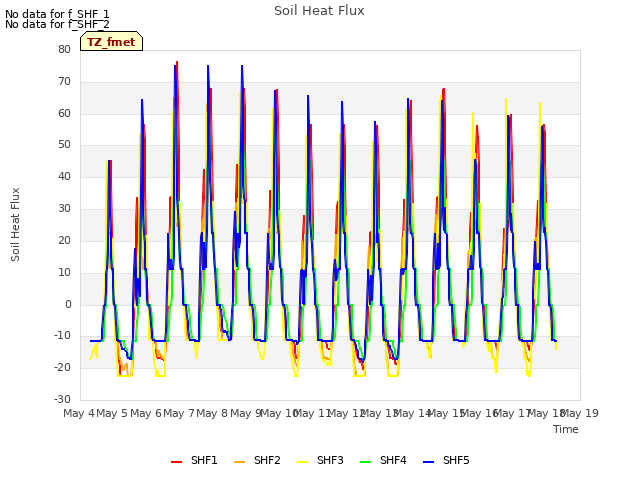Click the SHF2 orange legend swatch
Screen dimensions: 640x480
(240, 462)
